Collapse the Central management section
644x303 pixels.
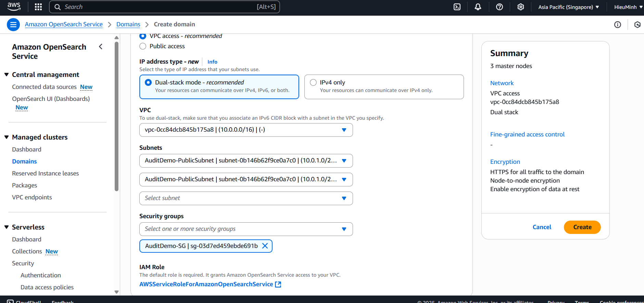pyautogui.click(x=7, y=75)
